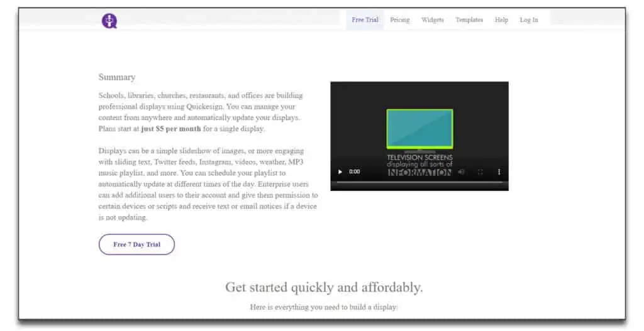The height and width of the screenshot is (331, 644).
Task: Open the Help page
Action: [501, 19]
